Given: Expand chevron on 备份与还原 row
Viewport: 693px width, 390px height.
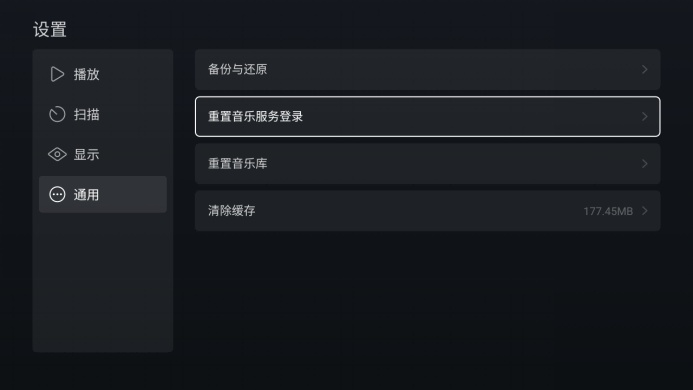Looking at the screenshot, I should coord(644,69).
